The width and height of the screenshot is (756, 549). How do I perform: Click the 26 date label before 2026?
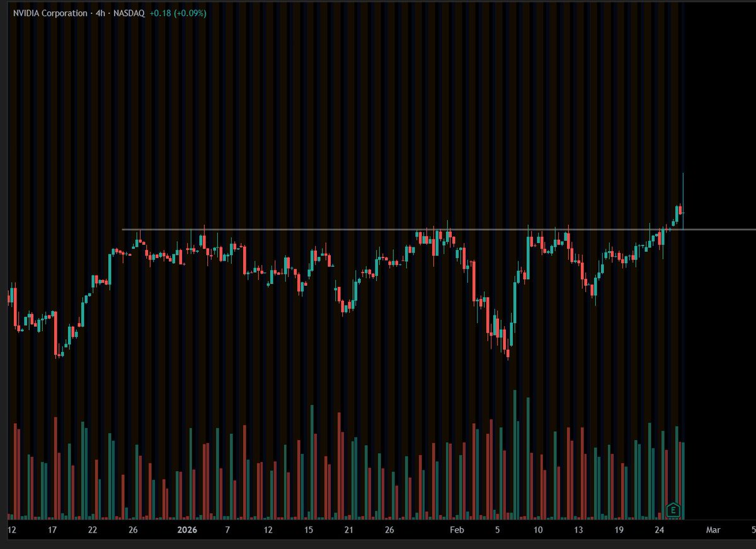tap(133, 530)
